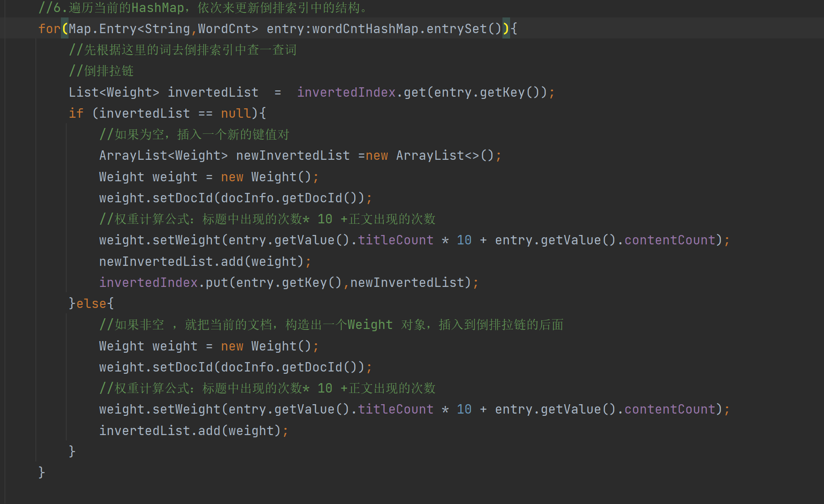The height and width of the screenshot is (504, 824).
Task: Click 'ArrayList<>()' constructor call
Action: pos(445,155)
